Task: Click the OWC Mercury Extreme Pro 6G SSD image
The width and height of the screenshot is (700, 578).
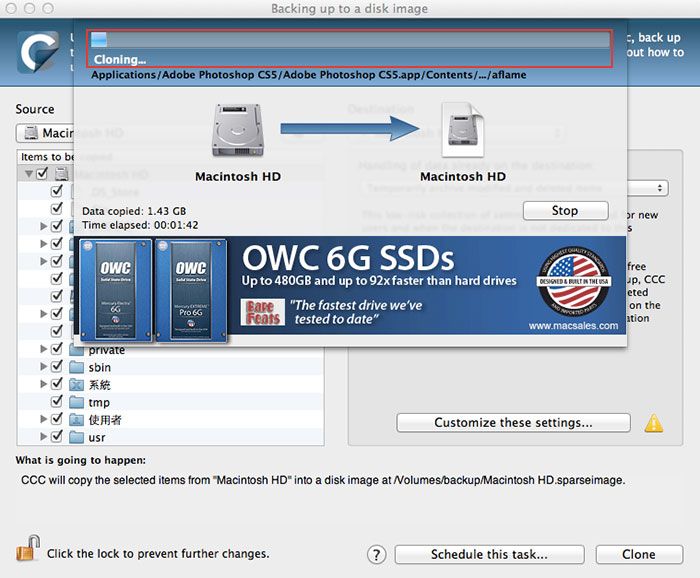Action: (191, 290)
